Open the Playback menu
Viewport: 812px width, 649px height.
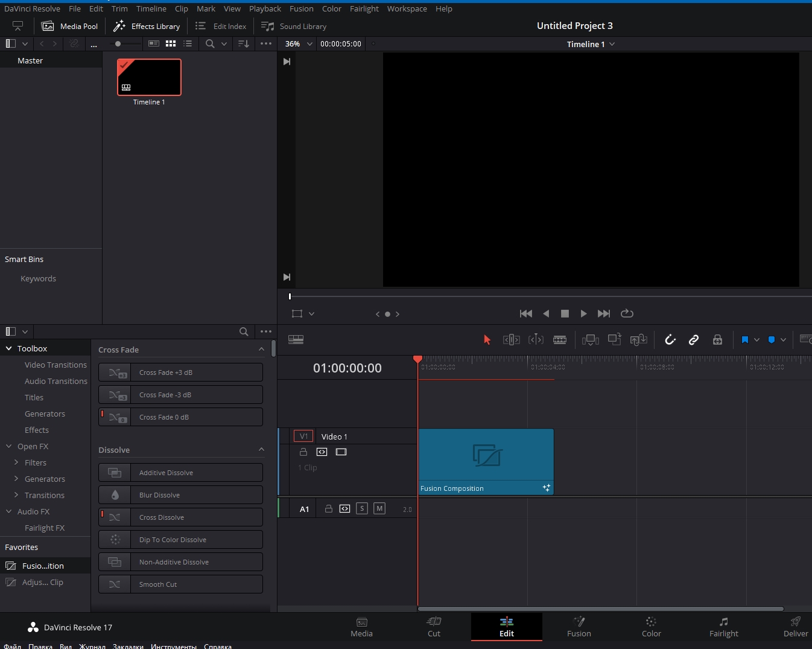(265, 8)
